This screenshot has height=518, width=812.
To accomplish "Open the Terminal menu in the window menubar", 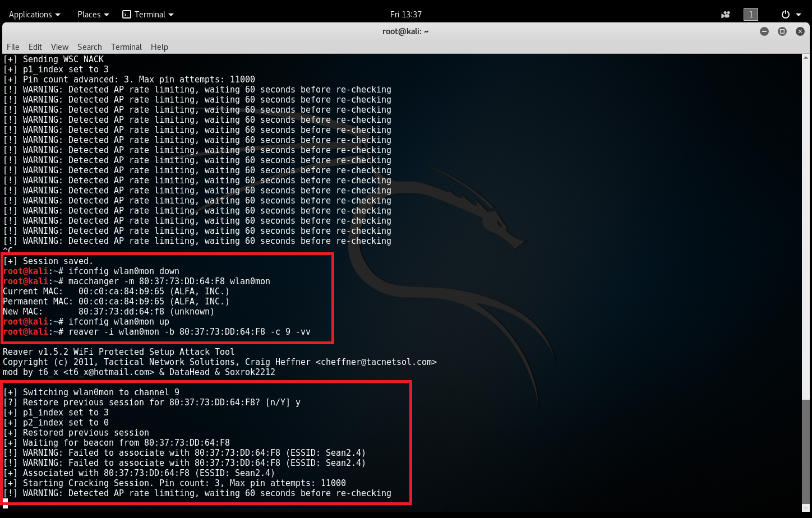I will point(126,47).
